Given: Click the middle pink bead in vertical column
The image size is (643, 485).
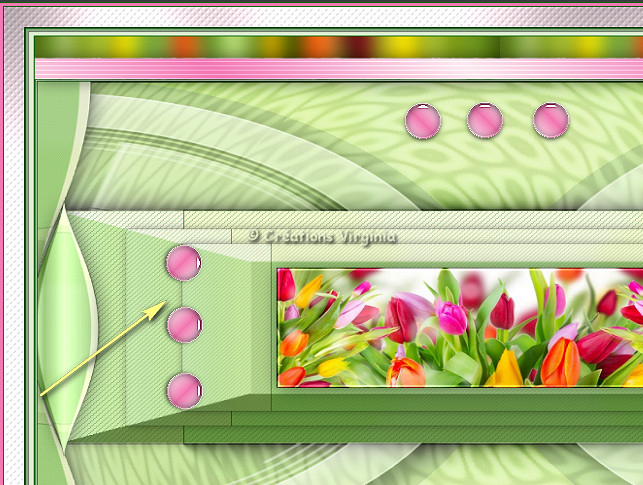Looking at the screenshot, I should tap(185, 325).
